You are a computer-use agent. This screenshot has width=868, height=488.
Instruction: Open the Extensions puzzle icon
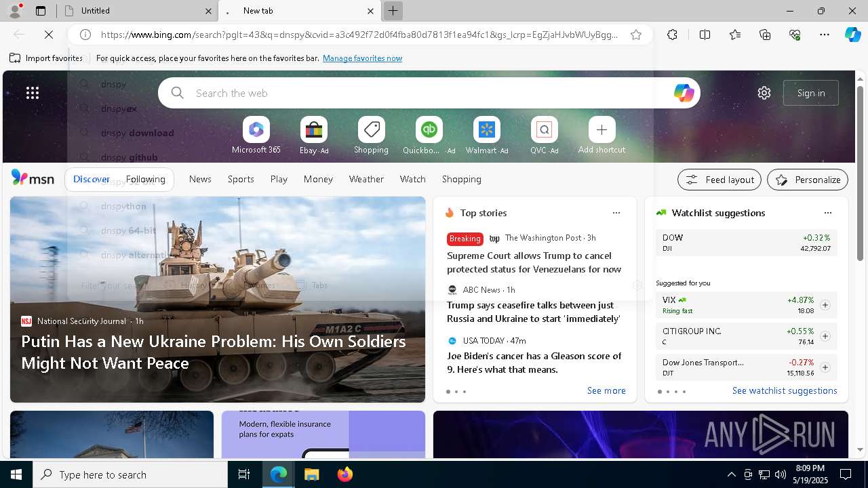click(672, 35)
